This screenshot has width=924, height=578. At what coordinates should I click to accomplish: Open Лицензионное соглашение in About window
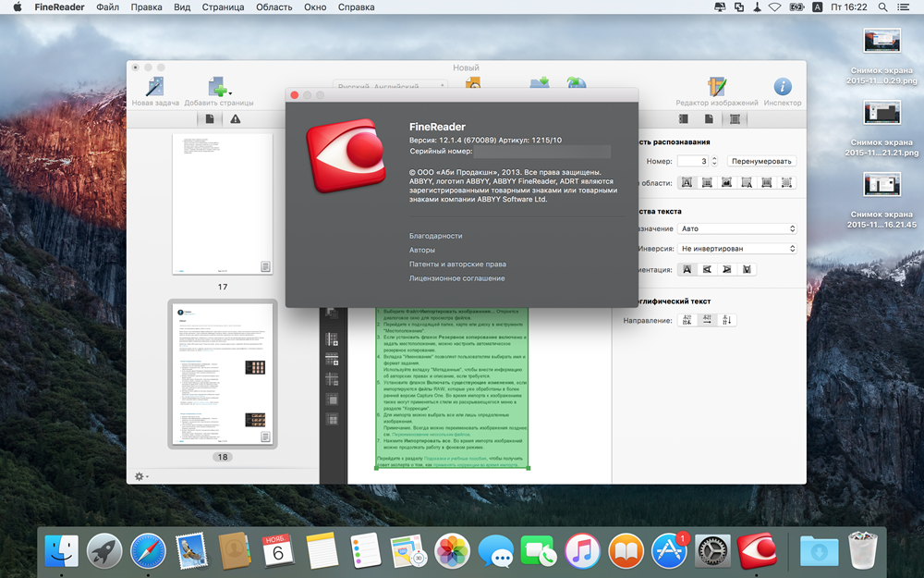tap(456, 278)
